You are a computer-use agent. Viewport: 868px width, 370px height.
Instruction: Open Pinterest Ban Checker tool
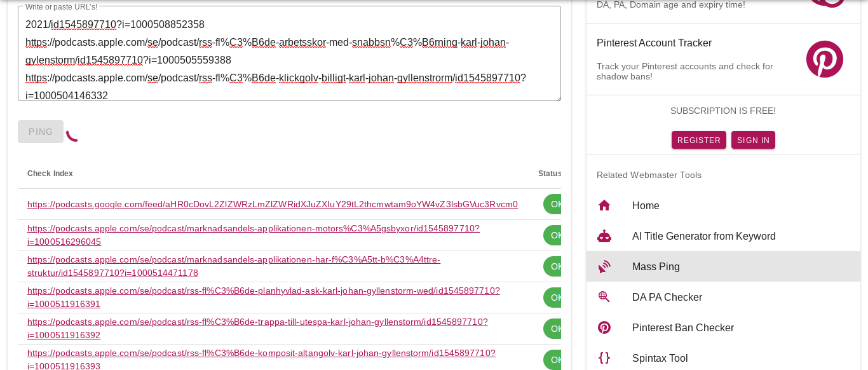723,327
